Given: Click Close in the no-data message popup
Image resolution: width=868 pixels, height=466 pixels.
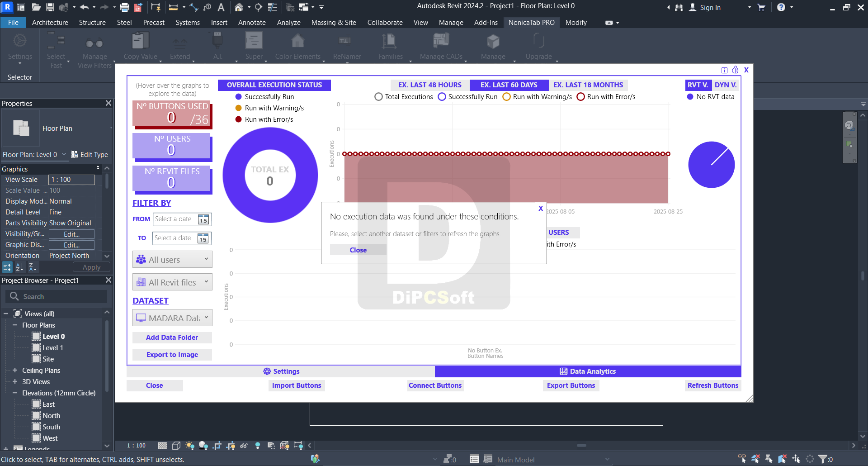Looking at the screenshot, I should pos(358,250).
